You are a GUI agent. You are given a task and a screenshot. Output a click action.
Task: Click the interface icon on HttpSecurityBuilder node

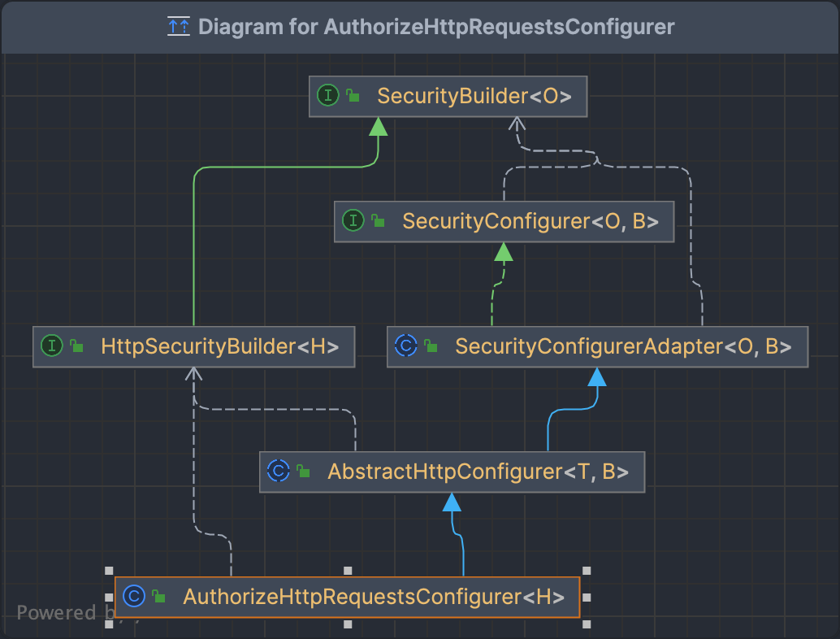pos(52,346)
